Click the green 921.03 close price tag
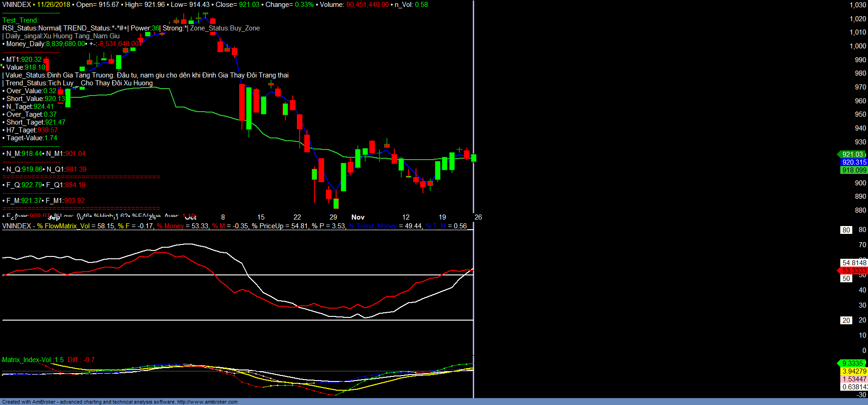The width and height of the screenshot is (868, 405). click(852, 155)
